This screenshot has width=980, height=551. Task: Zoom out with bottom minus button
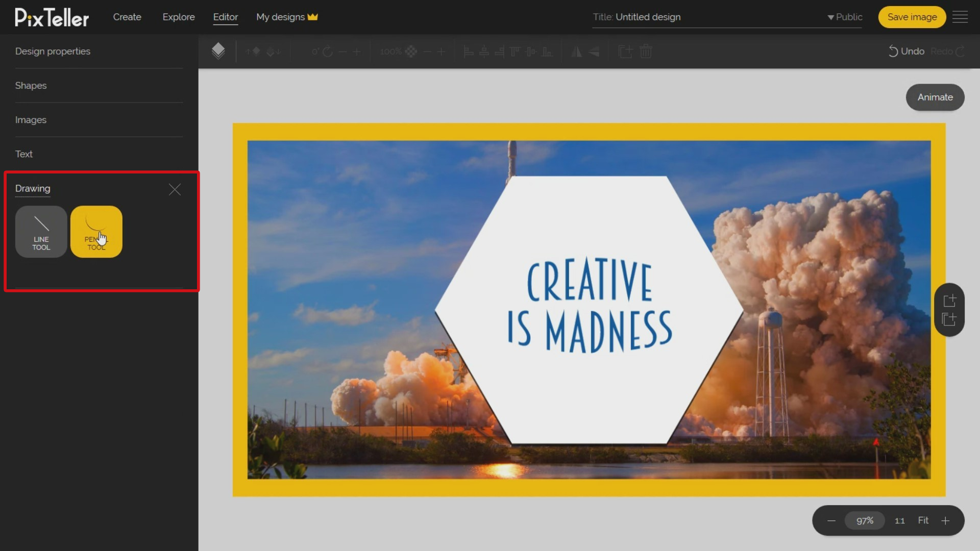click(831, 520)
